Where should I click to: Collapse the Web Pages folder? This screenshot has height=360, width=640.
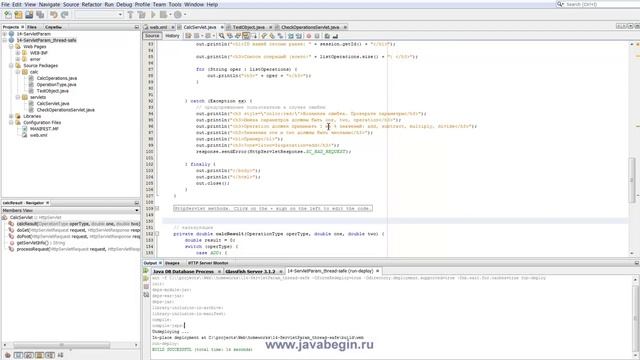click(x=11, y=47)
